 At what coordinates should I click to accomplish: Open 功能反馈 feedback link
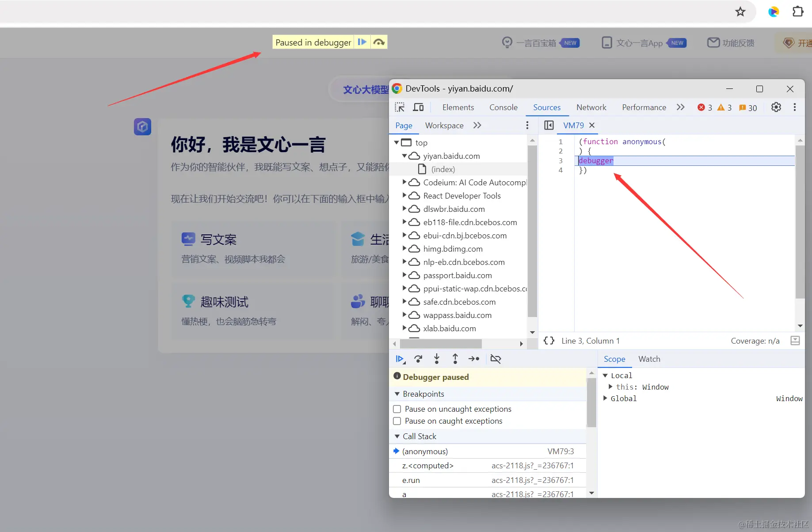pyautogui.click(x=731, y=43)
